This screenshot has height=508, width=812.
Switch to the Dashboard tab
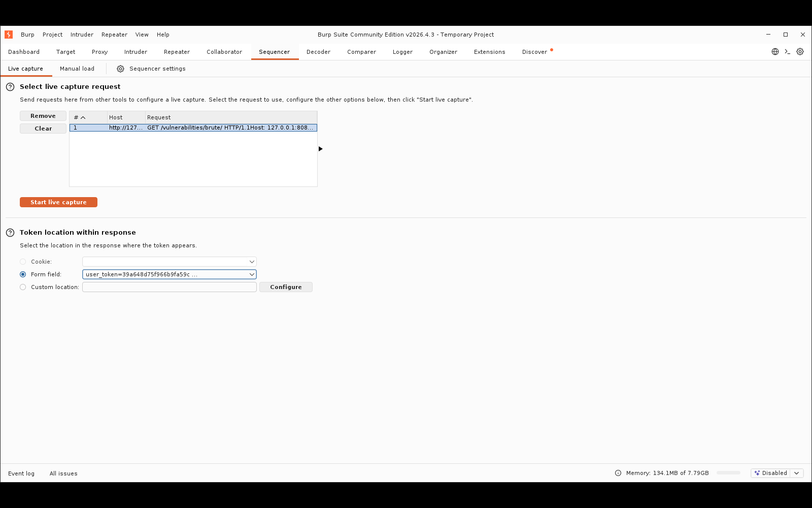24,52
